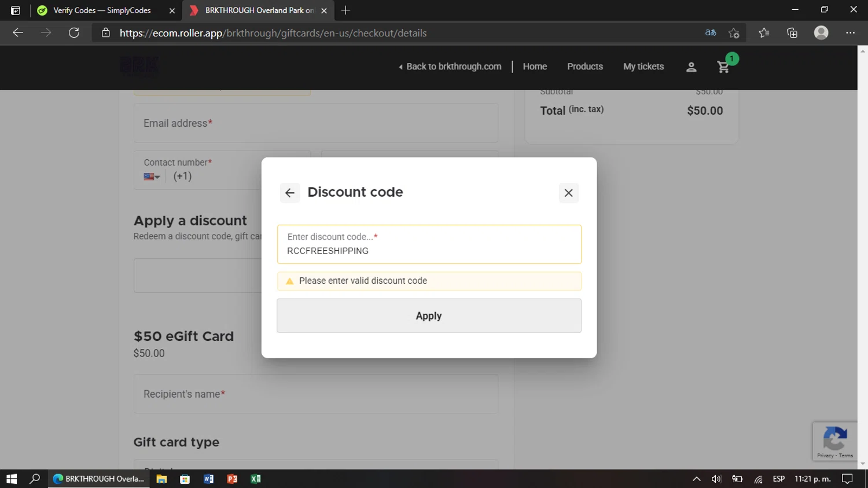Open browser Settings and more menu
The height and width of the screenshot is (488, 868).
tap(850, 33)
